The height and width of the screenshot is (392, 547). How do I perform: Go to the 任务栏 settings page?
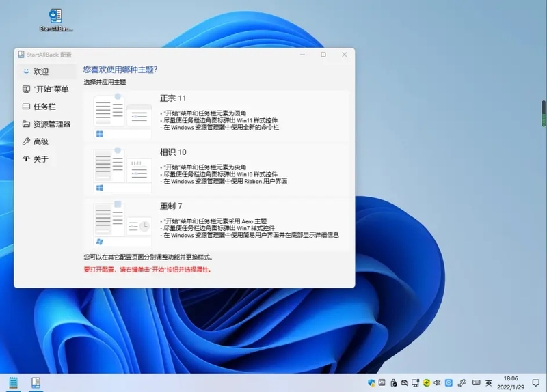tap(44, 107)
